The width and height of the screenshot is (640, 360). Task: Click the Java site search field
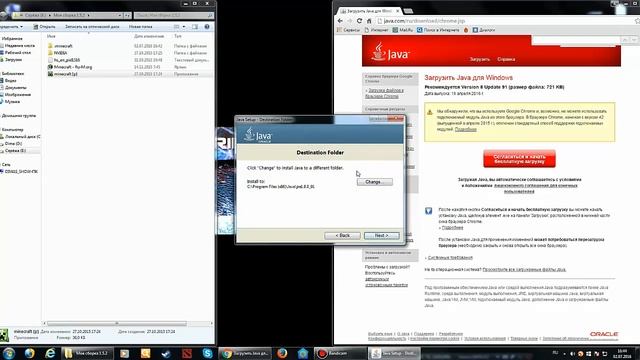(x=576, y=40)
